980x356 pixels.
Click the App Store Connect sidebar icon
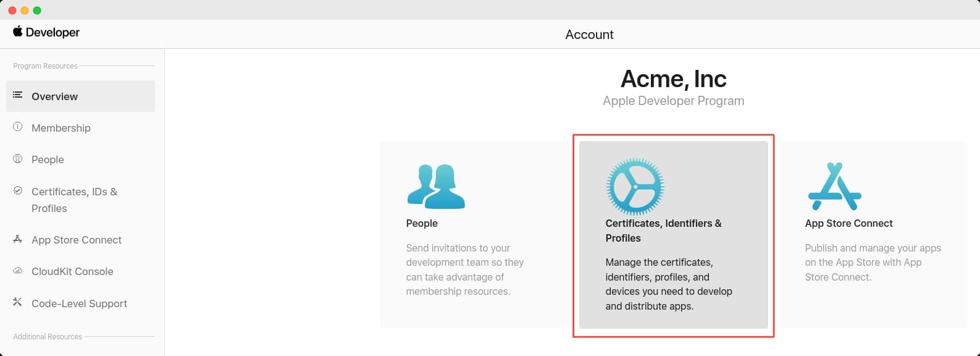point(18,239)
